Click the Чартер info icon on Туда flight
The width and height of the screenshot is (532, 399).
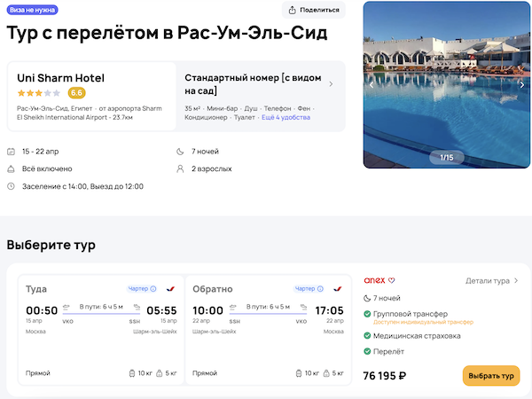pos(153,288)
